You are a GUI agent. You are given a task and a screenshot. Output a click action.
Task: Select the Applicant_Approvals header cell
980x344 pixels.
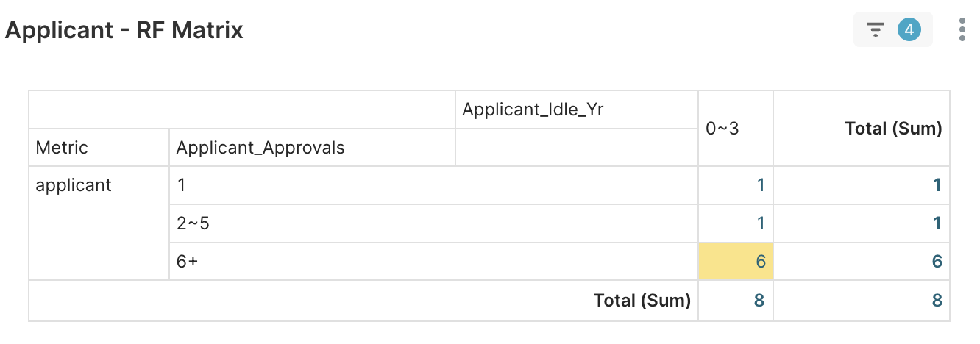pyautogui.click(x=260, y=148)
